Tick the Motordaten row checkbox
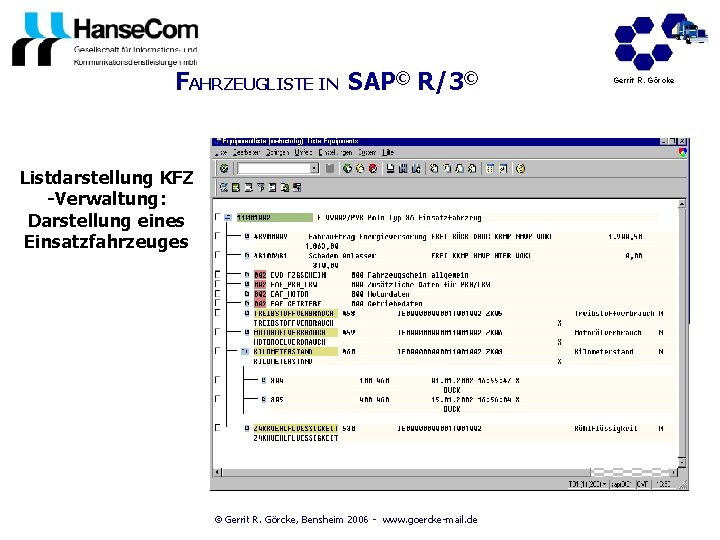 coord(218,293)
